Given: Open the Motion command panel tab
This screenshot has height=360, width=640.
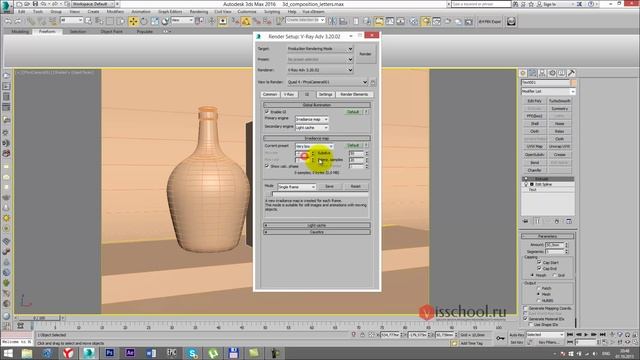Looking at the screenshot, I should pos(552,73).
